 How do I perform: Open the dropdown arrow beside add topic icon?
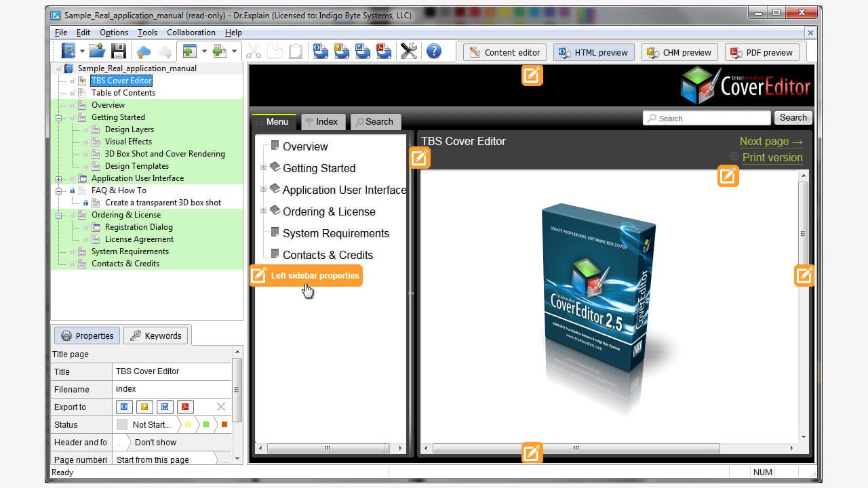pos(204,52)
